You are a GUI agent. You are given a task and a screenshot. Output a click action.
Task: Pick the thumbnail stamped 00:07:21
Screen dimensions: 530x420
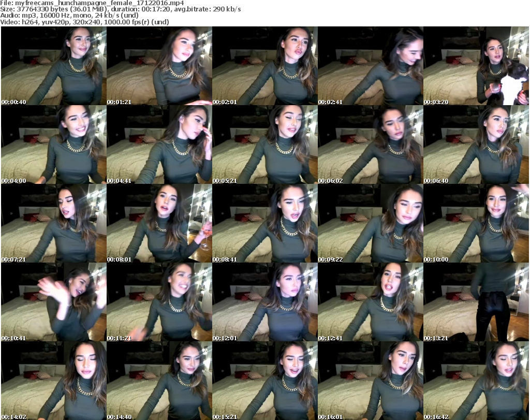(54, 223)
